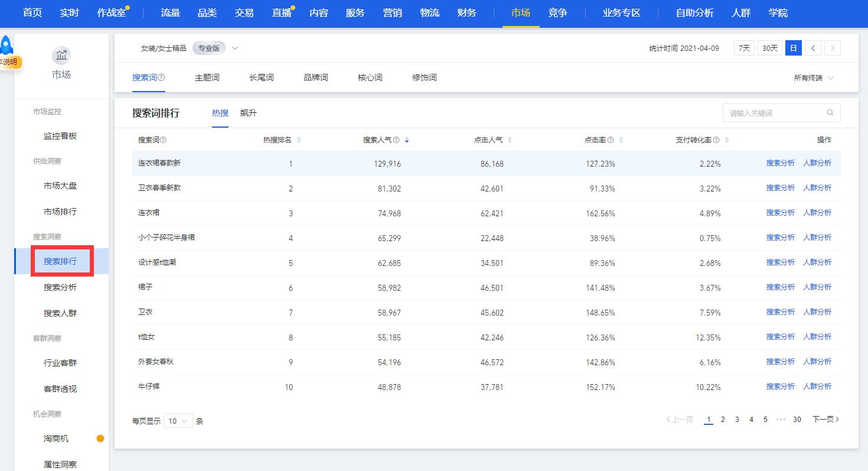The image size is (868, 471).
Task: Open the 竞争 menu in top navigation
Action: click(x=557, y=13)
